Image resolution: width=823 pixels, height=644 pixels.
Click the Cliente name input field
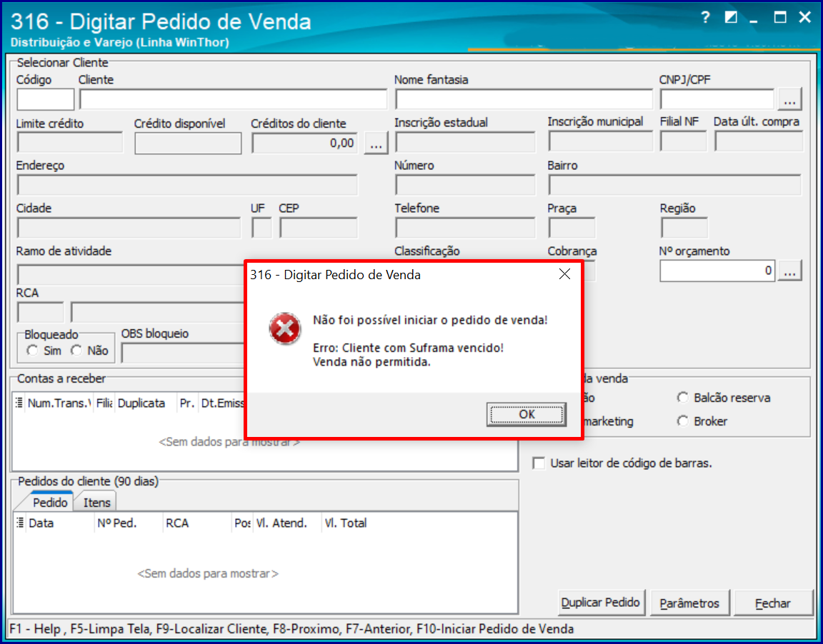(234, 99)
